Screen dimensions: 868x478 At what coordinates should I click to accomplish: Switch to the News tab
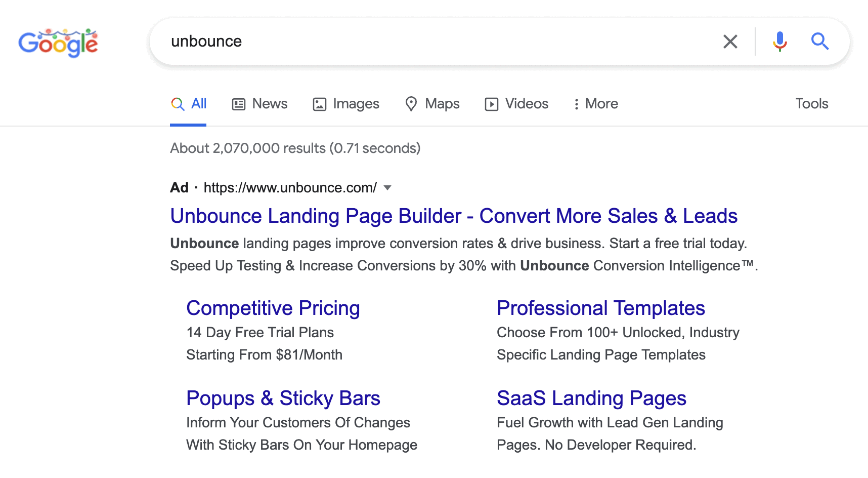259,104
